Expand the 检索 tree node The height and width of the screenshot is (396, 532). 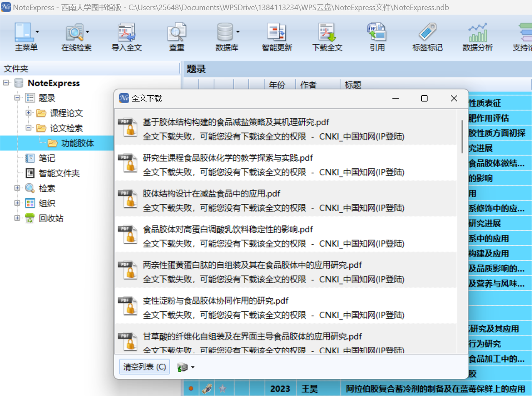point(17,188)
